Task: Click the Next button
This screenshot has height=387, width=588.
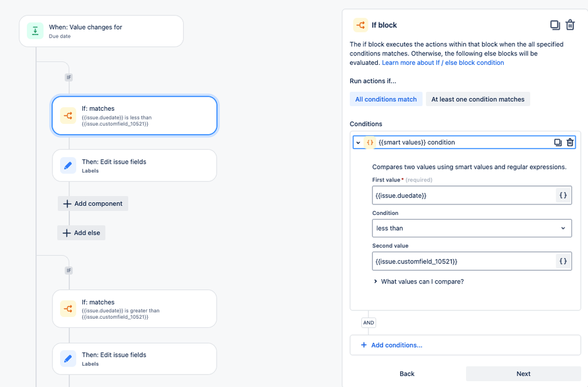Action: [x=523, y=373]
